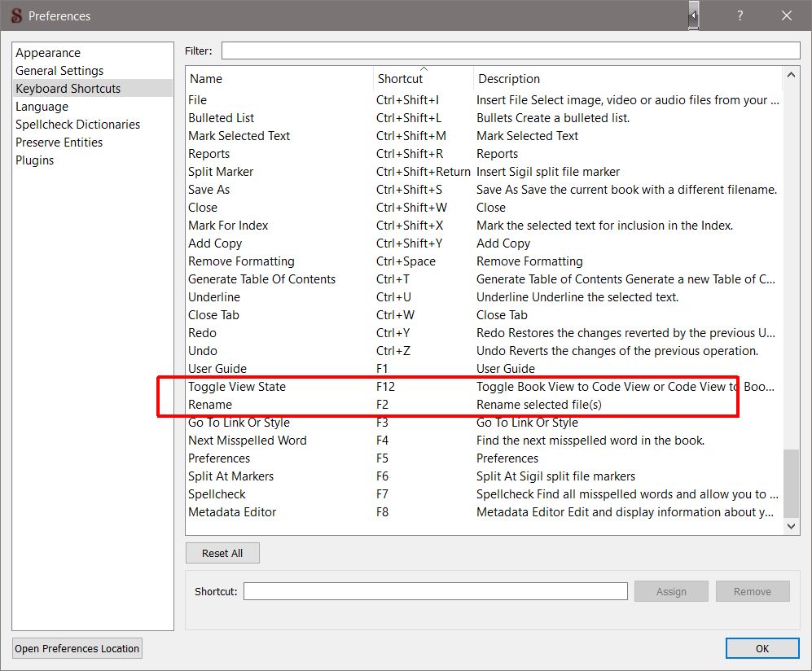The width and height of the screenshot is (812, 671).
Task: Click the help question mark button
Action: coord(740,15)
